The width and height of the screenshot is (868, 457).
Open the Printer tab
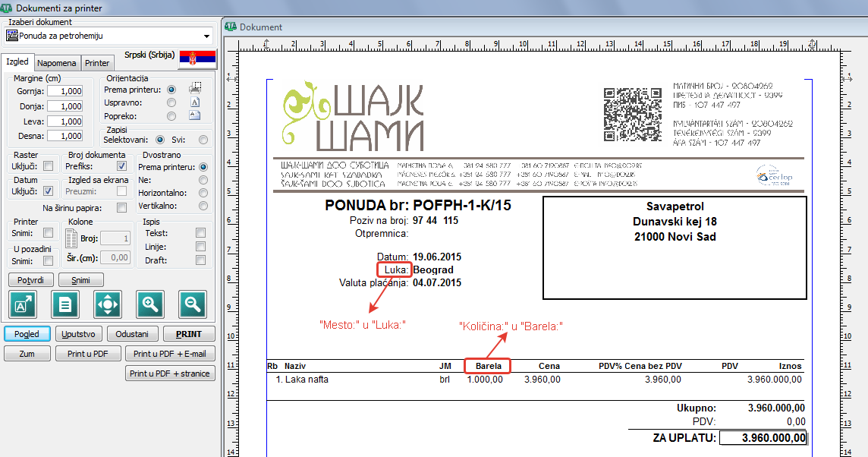click(x=97, y=63)
